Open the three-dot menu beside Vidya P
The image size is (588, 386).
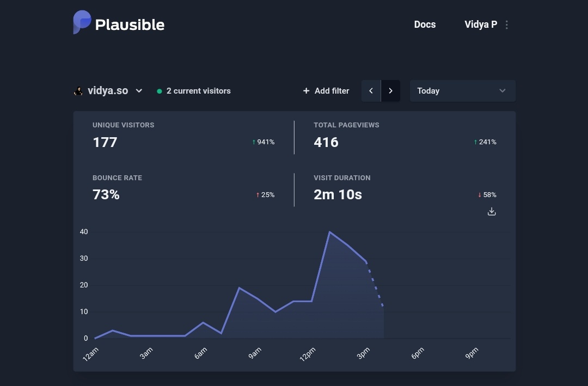[x=506, y=24]
